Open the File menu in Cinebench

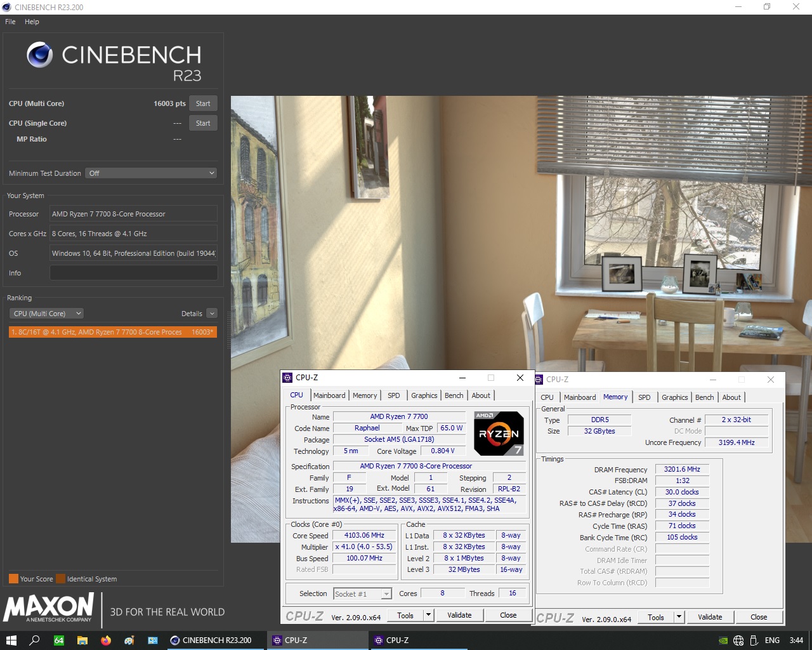10,22
